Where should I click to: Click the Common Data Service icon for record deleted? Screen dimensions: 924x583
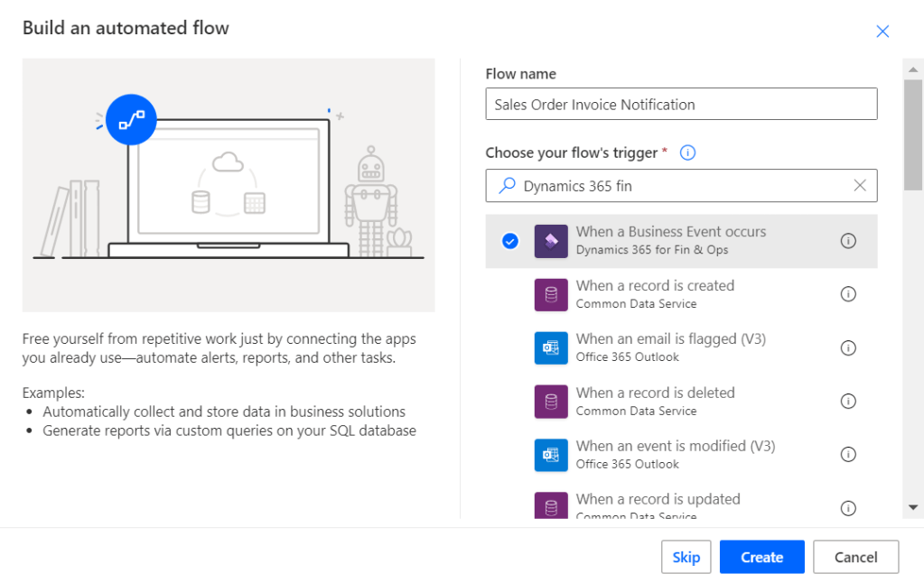551,401
